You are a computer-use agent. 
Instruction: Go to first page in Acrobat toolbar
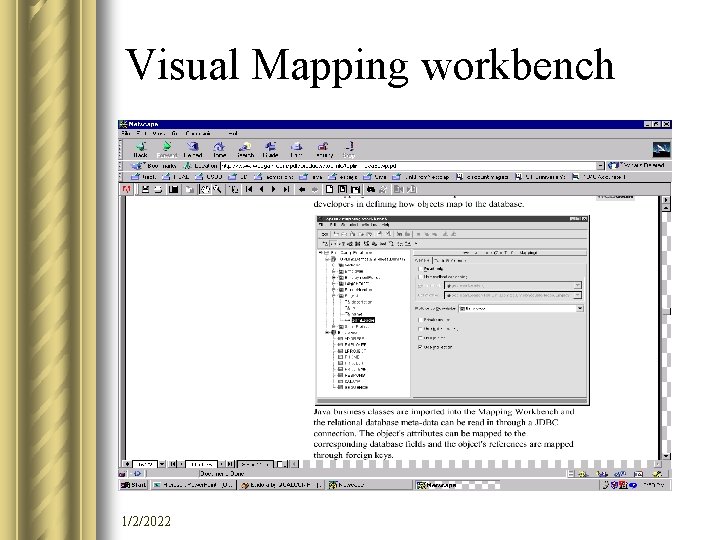pos(249,189)
